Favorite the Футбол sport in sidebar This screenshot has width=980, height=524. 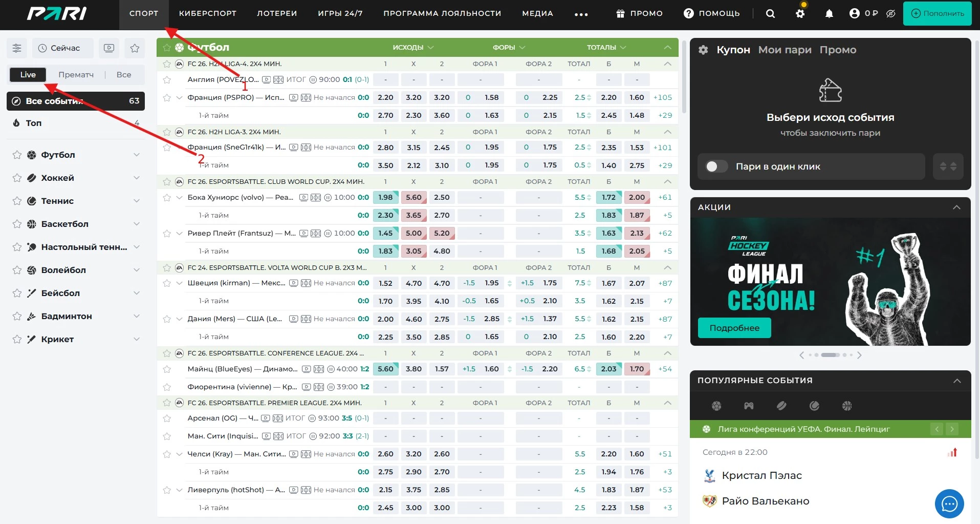tap(17, 155)
